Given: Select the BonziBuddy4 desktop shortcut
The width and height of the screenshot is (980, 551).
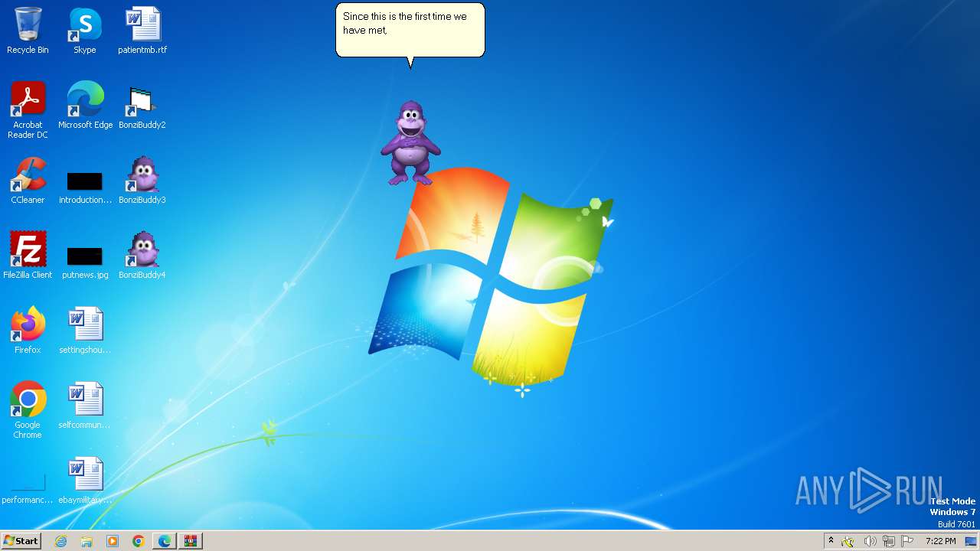Looking at the screenshot, I should point(142,256).
